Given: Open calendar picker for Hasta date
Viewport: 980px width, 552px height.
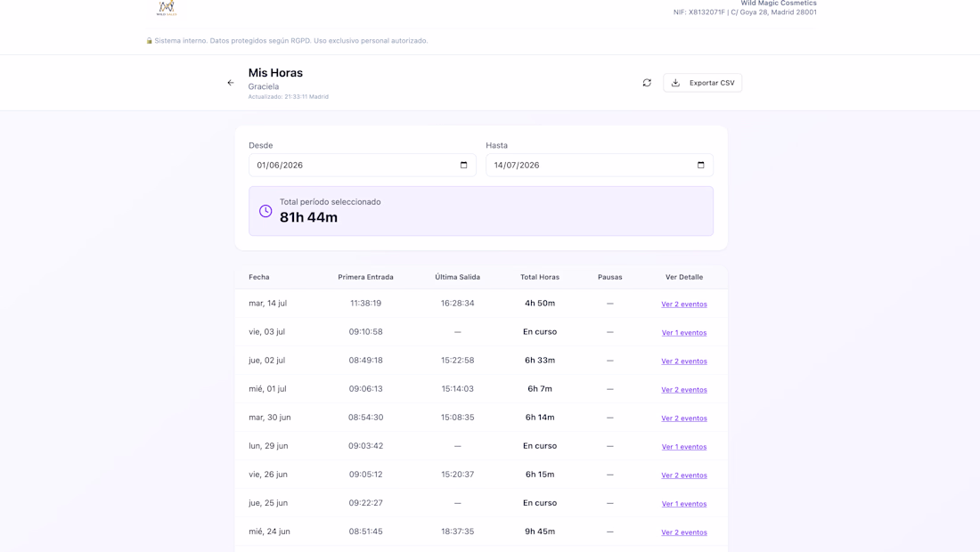Looking at the screenshot, I should (700, 165).
